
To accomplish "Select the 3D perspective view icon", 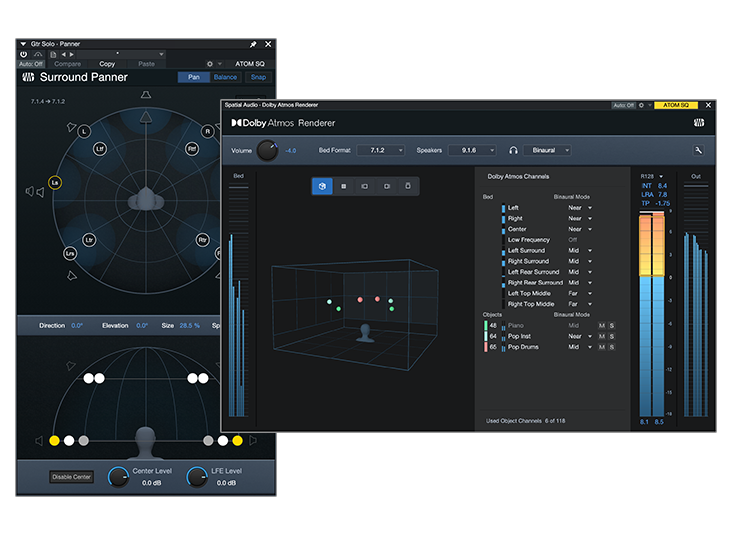I will 323,186.
